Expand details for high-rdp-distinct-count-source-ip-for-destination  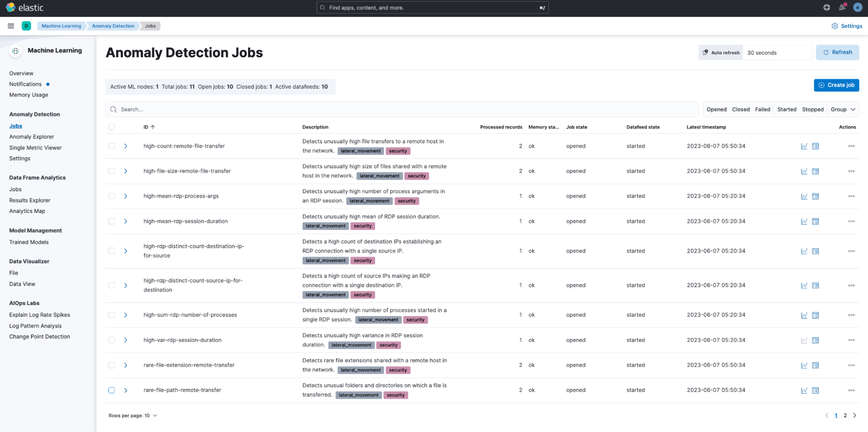point(125,286)
